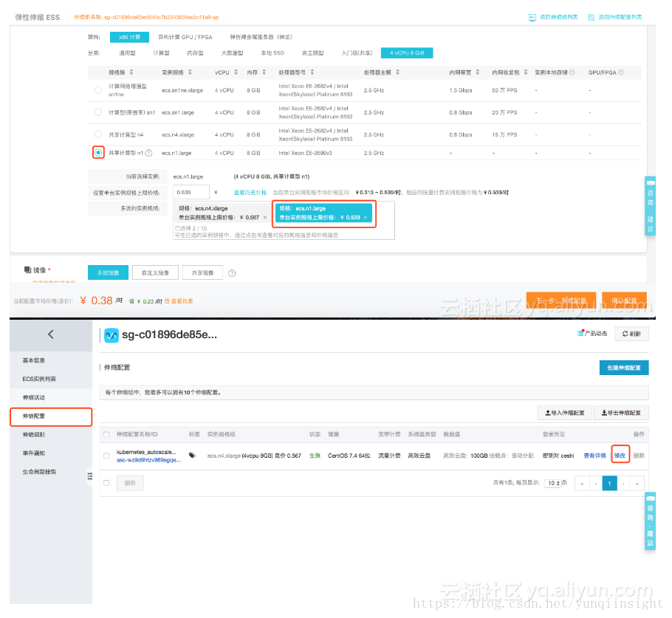672x618 pixels.
Task: Sort by 处理器型号 column
Action: pos(312,72)
